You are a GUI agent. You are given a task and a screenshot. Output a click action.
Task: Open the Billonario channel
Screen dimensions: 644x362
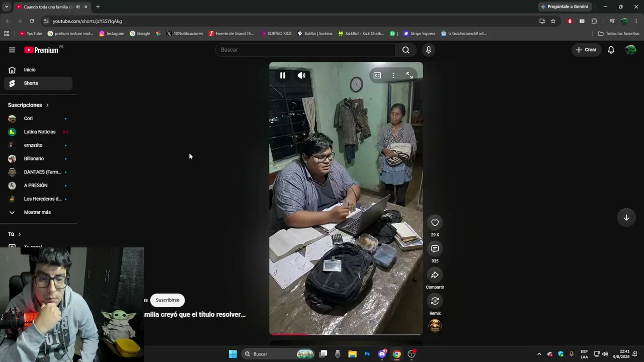tap(38, 159)
